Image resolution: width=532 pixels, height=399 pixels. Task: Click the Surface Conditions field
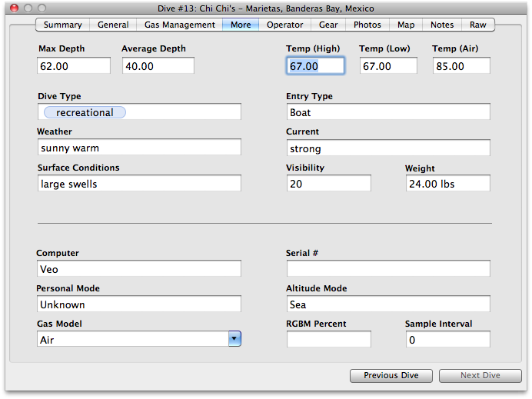[x=138, y=184]
